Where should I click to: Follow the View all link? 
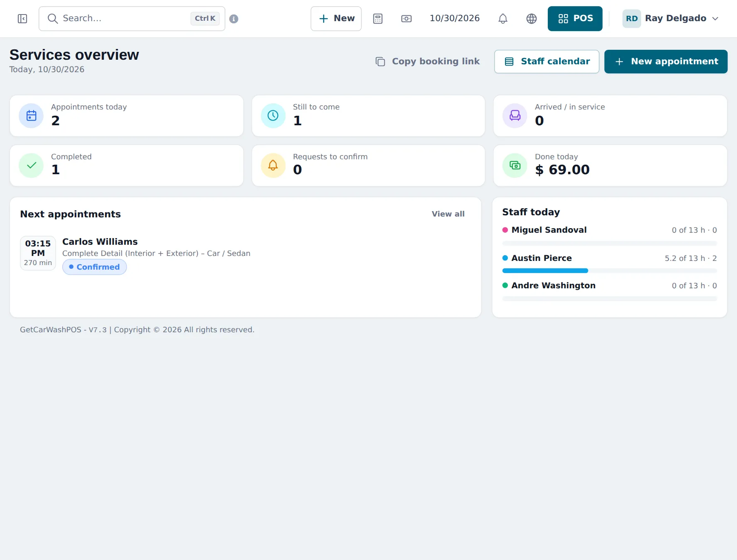point(448,214)
